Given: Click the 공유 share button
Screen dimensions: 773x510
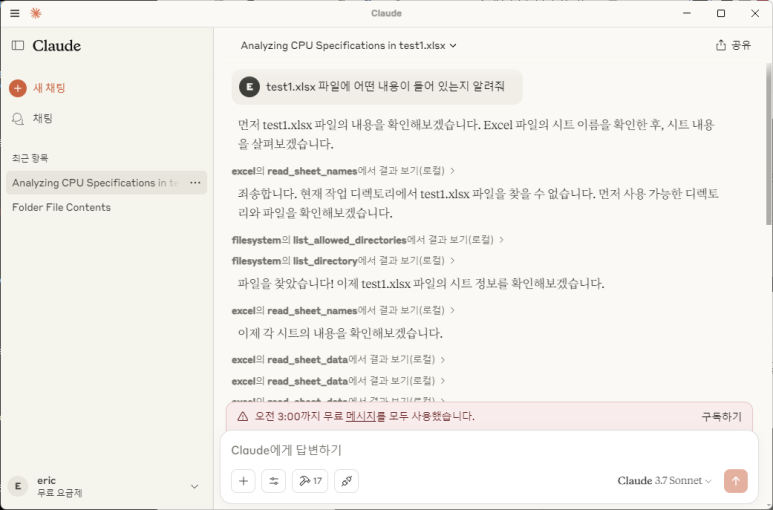Looking at the screenshot, I should [x=733, y=45].
